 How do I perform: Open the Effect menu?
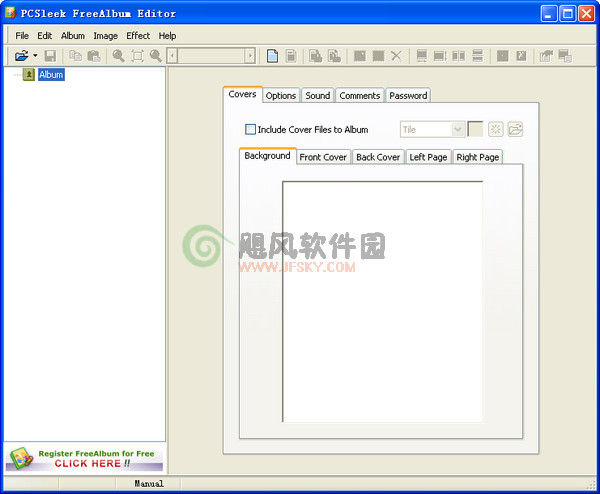tap(138, 35)
